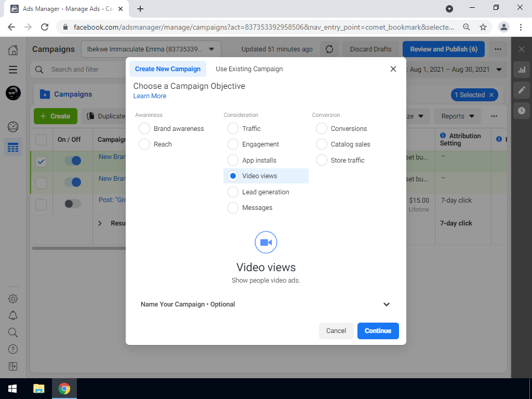Viewport: 532px width, 399px height.
Task: Select the Campaigns table grid icon
Action: pyautogui.click(x=13, y=147)
